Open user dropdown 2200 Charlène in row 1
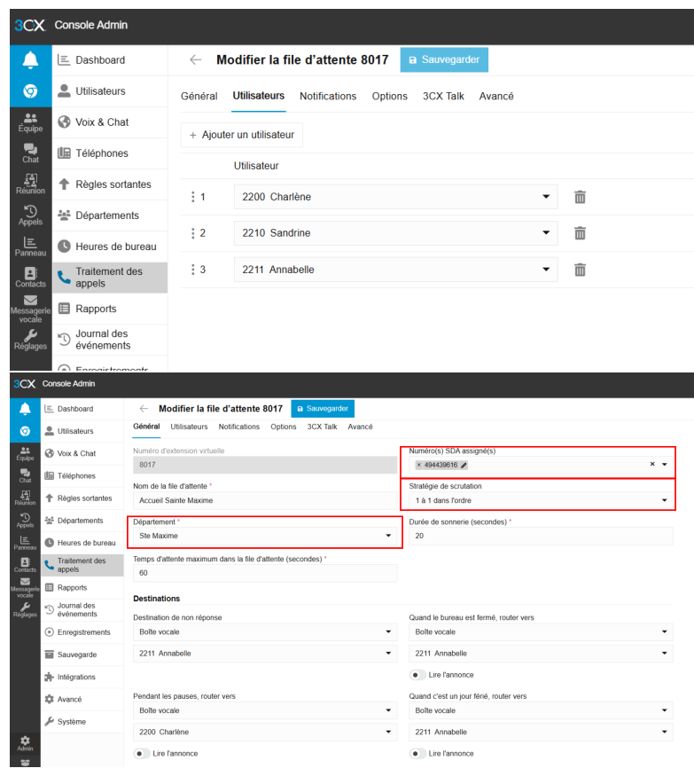The image size is (694, 784). 395,197
